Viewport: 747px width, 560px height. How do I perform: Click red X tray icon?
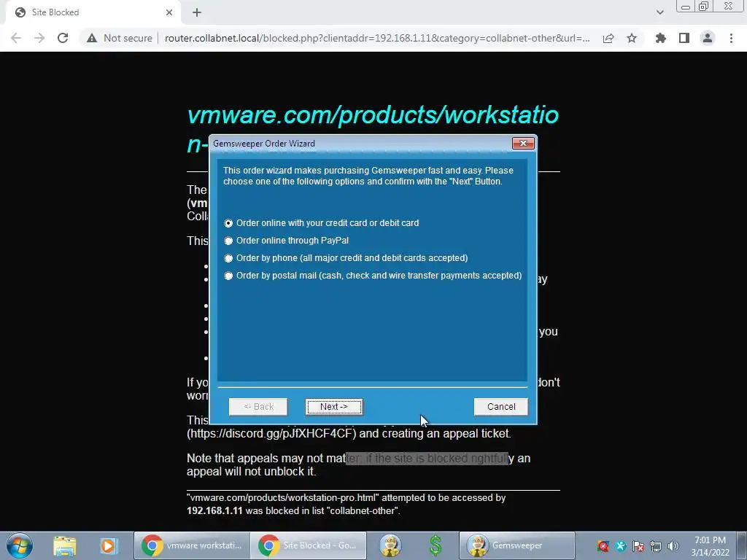603,546
